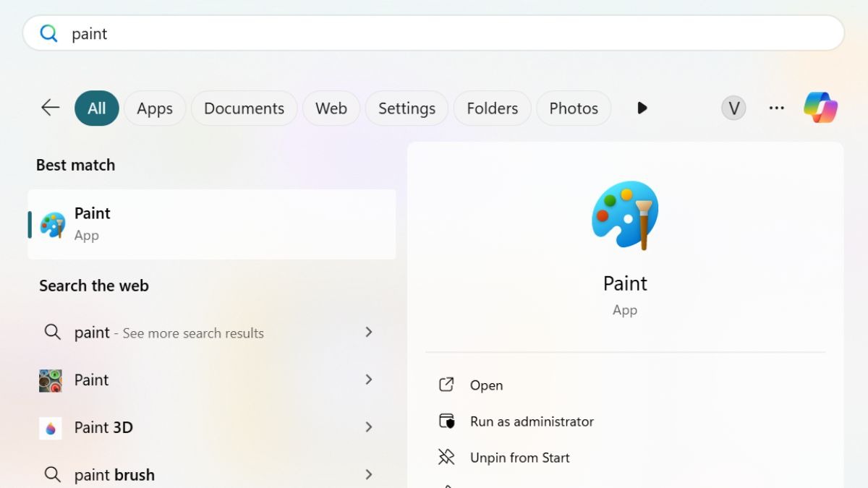
Task: Click the web result "paint - See more search results"
Action: point(212,333)
